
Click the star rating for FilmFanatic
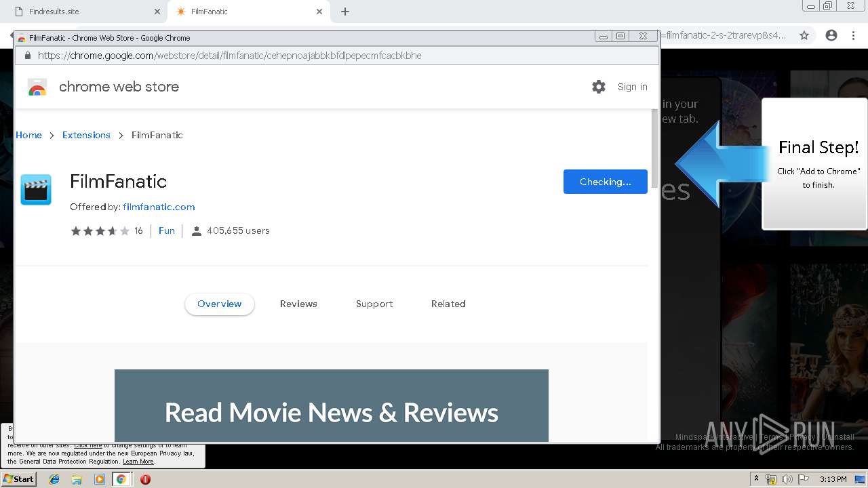coord(100,231)
